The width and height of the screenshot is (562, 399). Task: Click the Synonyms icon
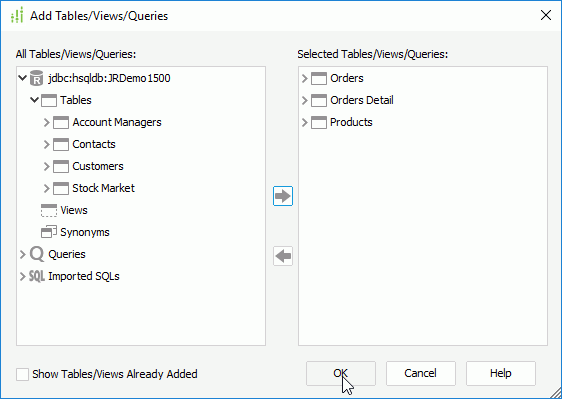click(49, 232)
